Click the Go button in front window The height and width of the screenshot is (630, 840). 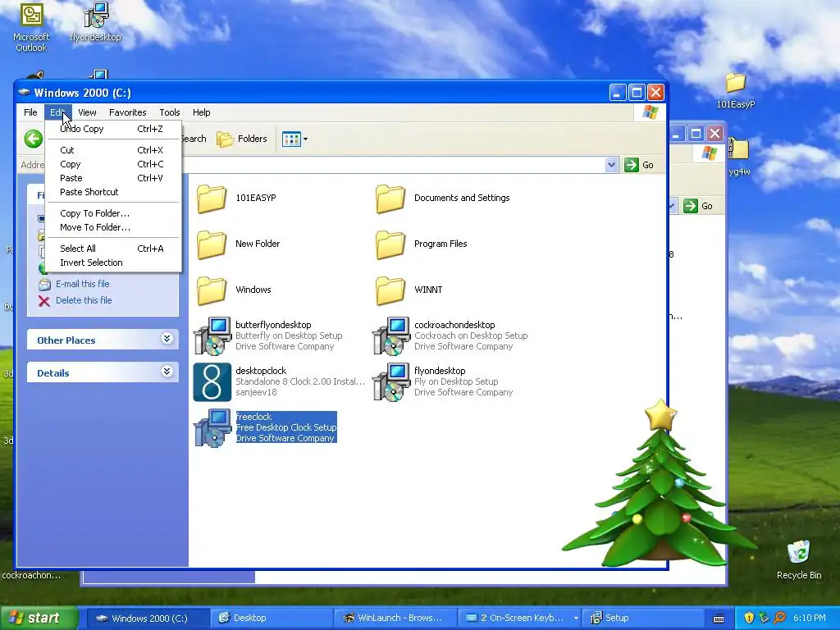(639, 165)
